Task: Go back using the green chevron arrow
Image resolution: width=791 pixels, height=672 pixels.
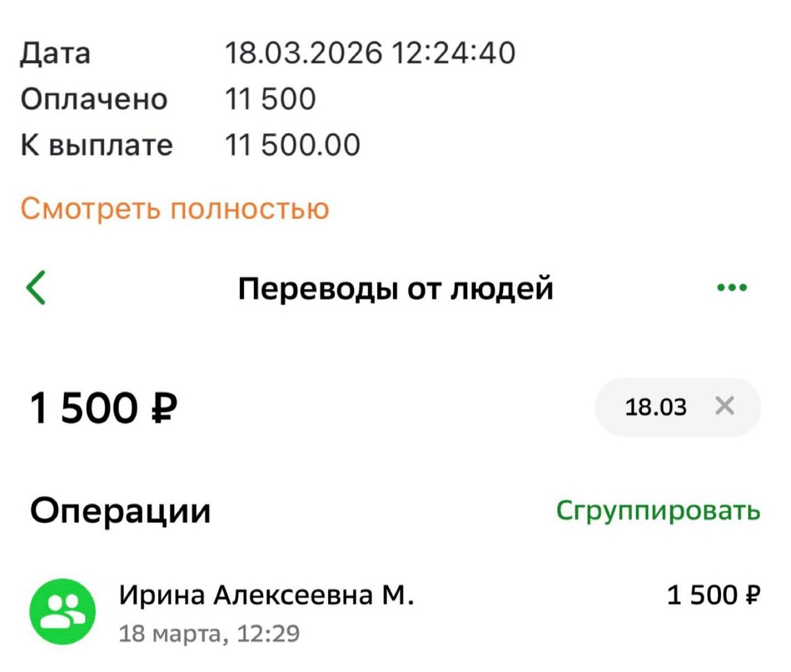Action: point(36,288)
